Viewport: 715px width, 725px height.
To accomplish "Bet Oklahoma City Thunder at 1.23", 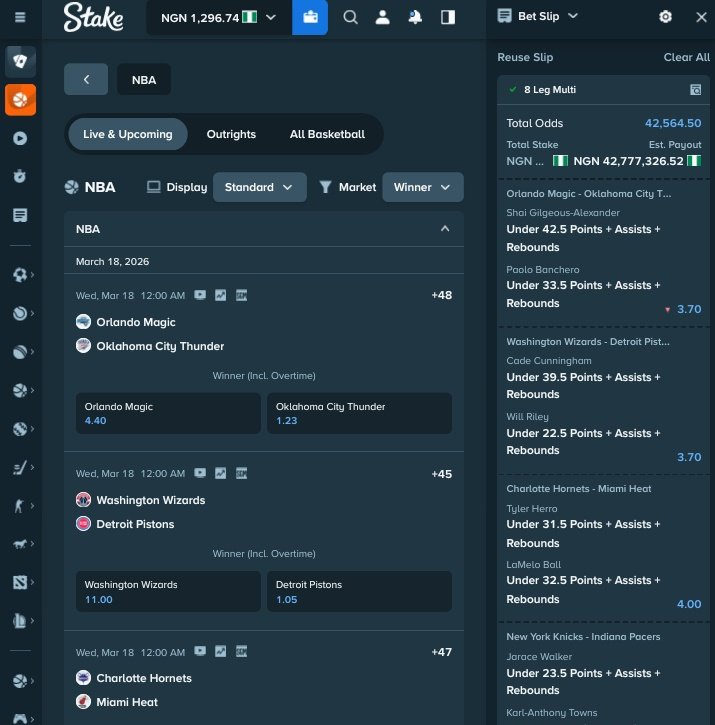I will pyautogui.click(x=359, y=413).
